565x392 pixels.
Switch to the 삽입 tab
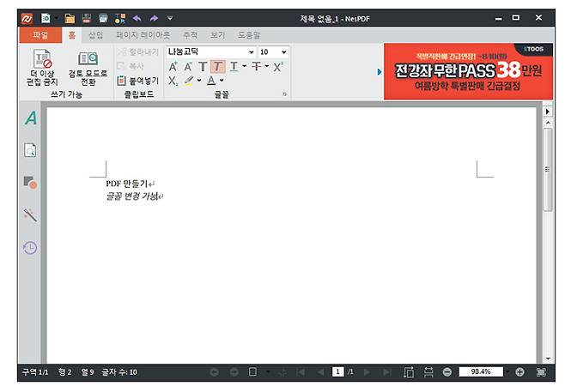point(95,35)
